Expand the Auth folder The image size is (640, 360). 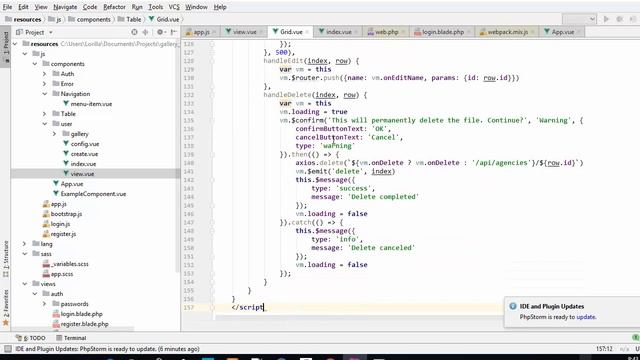(x=44, y=74)
